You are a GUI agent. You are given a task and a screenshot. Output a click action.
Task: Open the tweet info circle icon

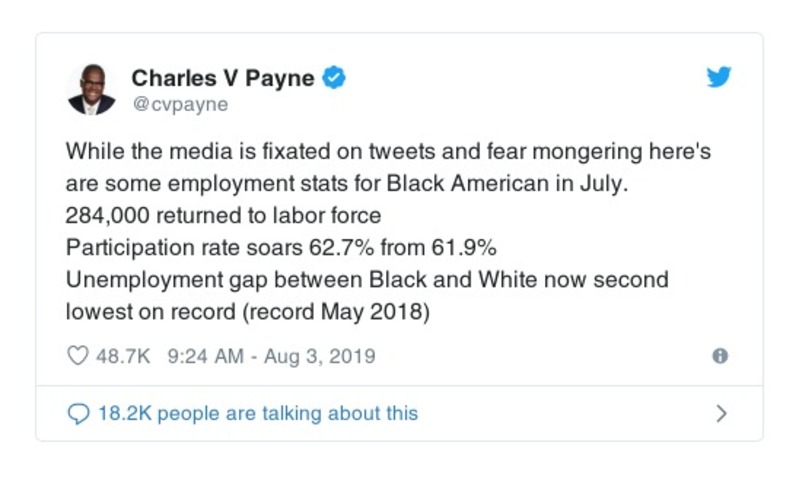[719, 356]
